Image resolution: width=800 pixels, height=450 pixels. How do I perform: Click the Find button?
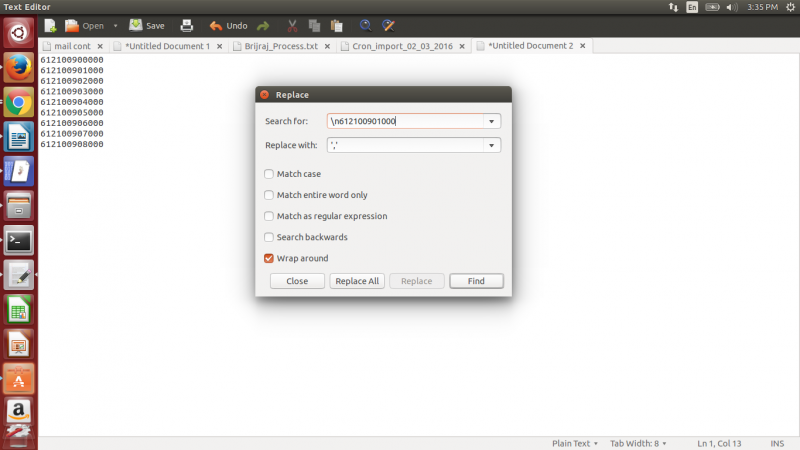click(x=476, y=281)
